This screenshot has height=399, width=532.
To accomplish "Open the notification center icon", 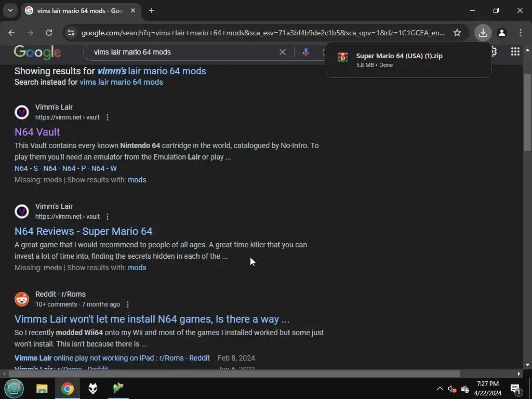I will pos(515,389).
